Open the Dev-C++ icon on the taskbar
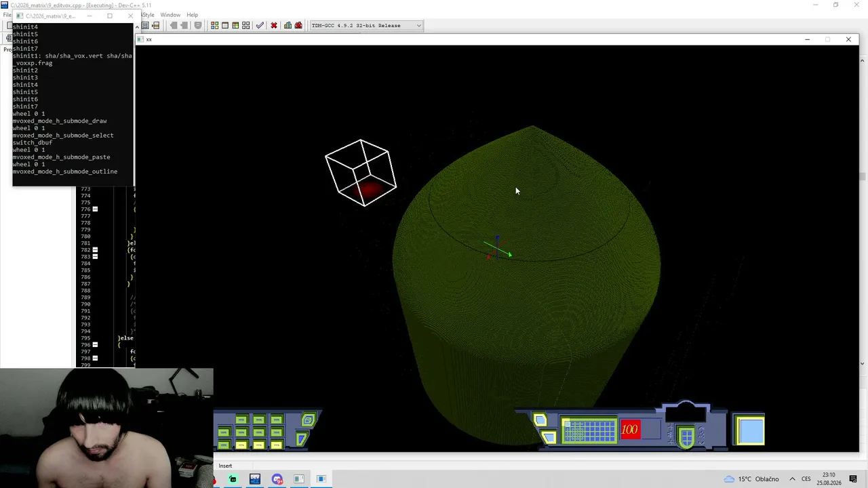868x488 pixels. click(255, 479)
